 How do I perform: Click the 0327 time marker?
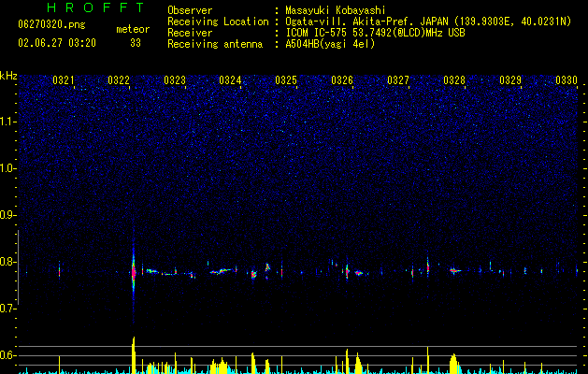398,80
